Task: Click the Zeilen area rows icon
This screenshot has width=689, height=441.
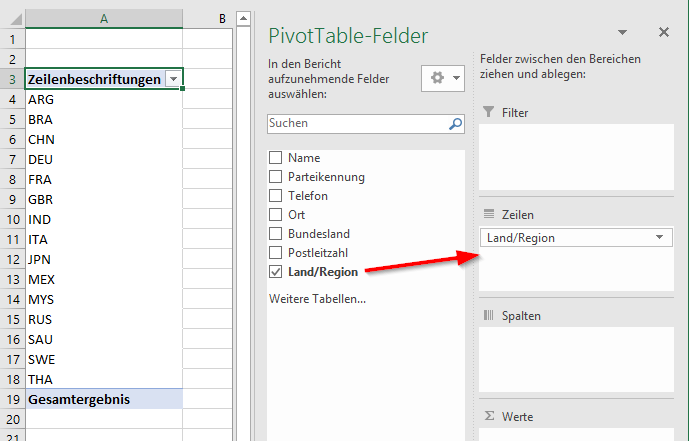Action: pyautogui.click(x=489, y=214)
